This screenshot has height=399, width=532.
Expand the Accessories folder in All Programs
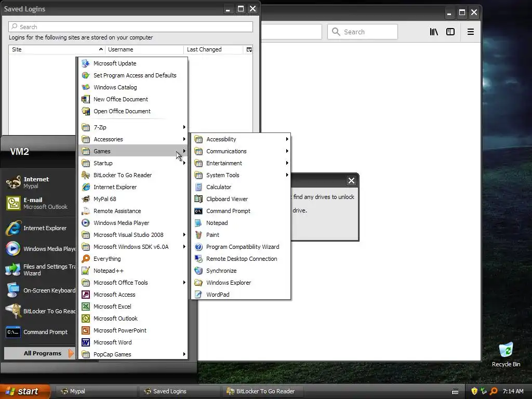tap(133, 139)
